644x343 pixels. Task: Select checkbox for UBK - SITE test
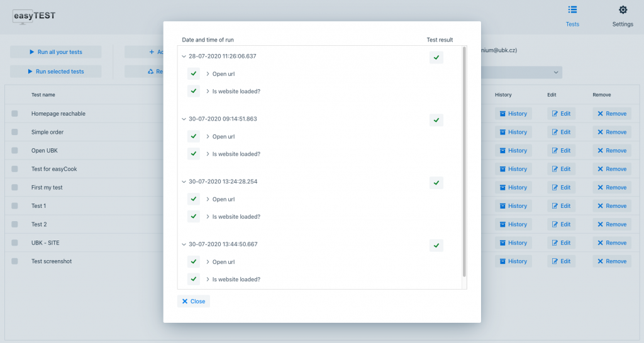(15, 242)
